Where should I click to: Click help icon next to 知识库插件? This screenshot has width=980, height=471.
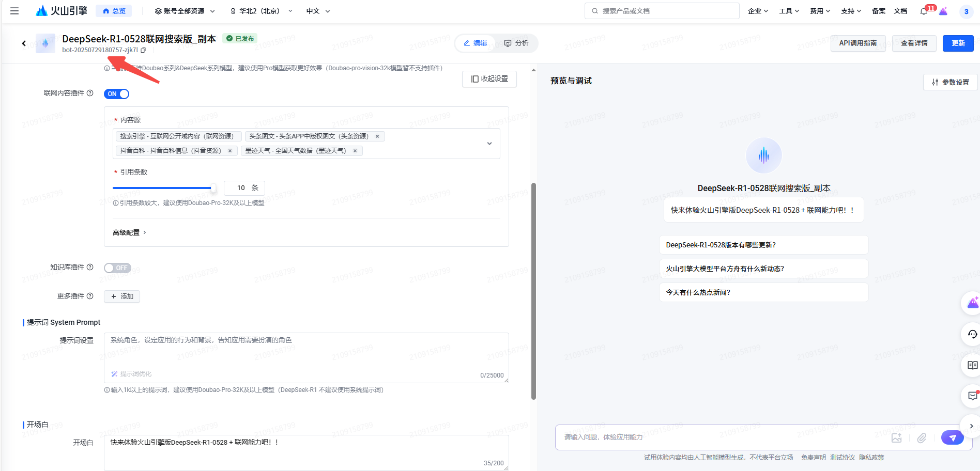[90, 267]
